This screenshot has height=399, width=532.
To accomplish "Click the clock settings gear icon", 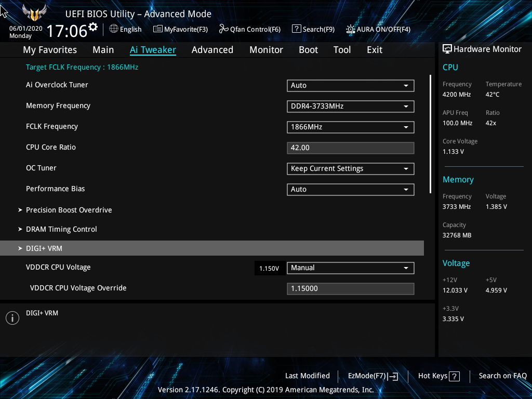I will [93, 26].
